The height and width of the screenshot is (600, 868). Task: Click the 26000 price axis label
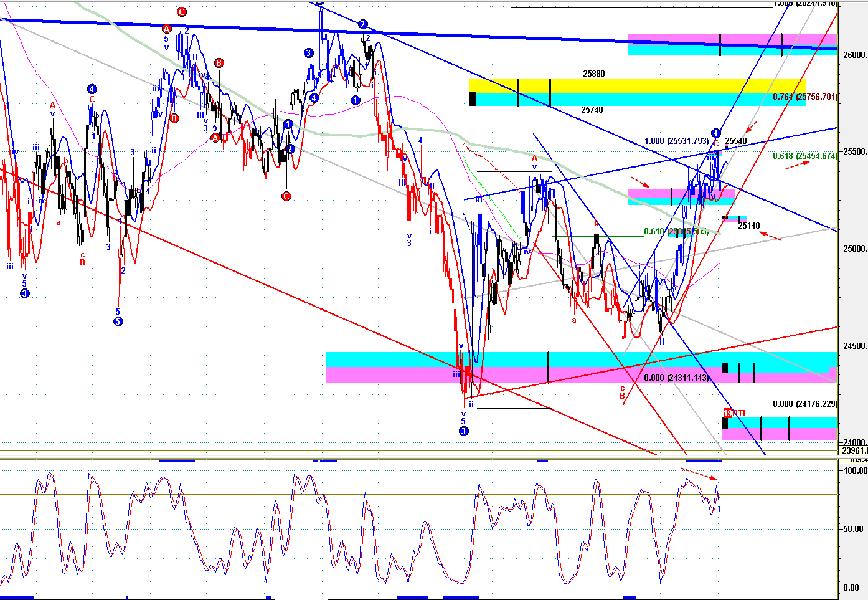[x=855, y=55]
